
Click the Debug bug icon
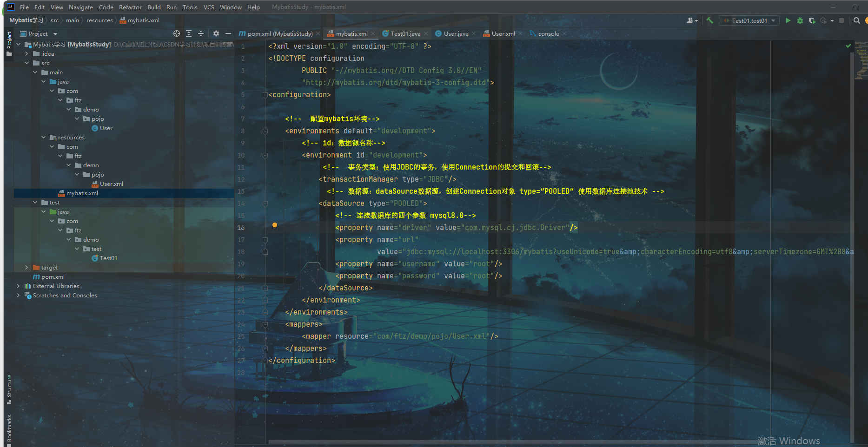tap(800, 20)
